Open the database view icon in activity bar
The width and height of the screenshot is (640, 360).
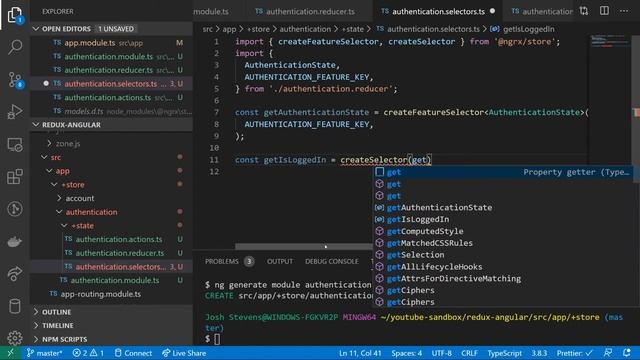click(15, 306)
